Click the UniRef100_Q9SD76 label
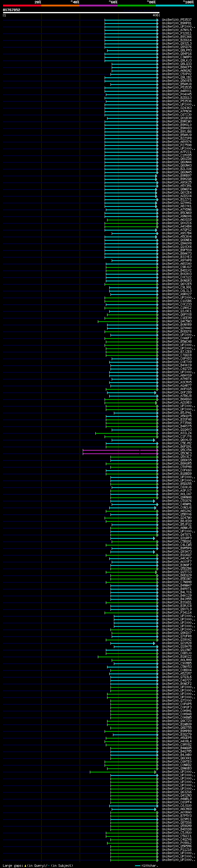 pyautogui.click(x=177, y=47)
